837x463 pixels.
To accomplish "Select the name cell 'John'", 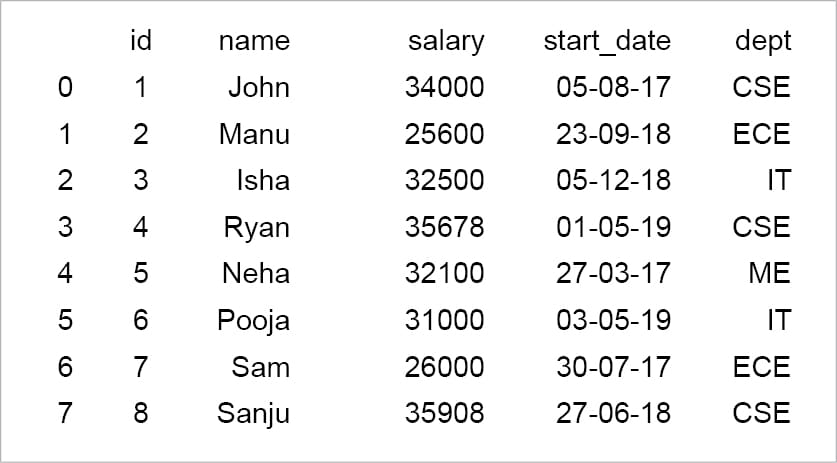I will pyautogui.click(x=258, y=87).
